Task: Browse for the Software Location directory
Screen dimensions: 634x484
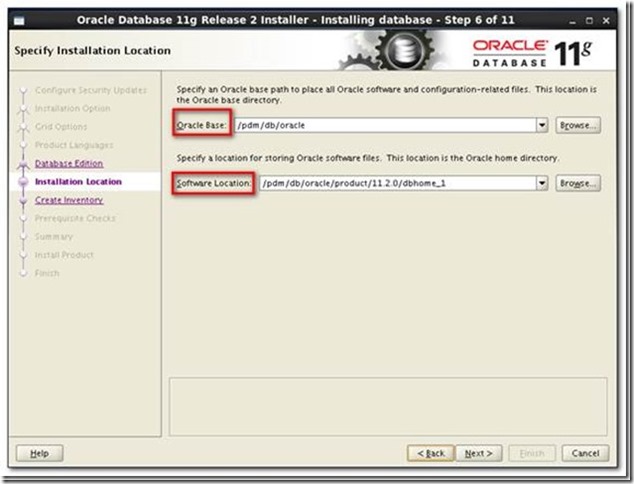Action: tap(578, 184)
